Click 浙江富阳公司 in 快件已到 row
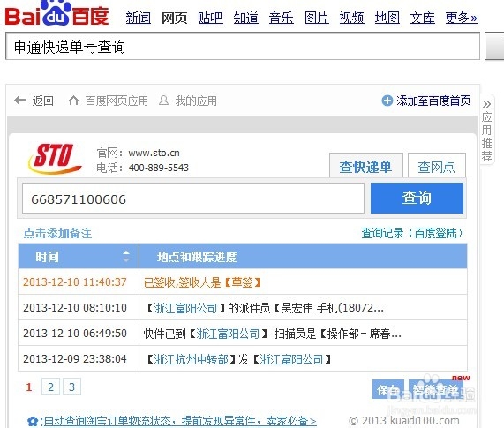This screenshot has height=428, width=504. [x=228, y=334]
